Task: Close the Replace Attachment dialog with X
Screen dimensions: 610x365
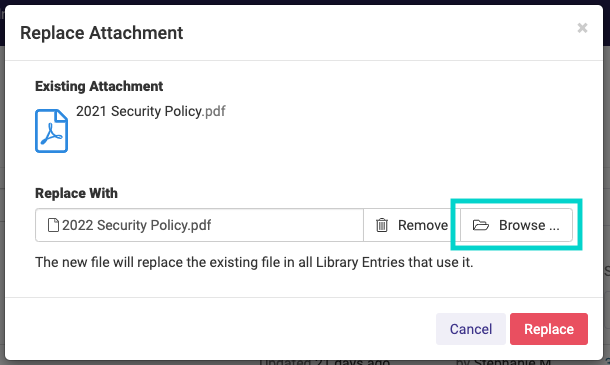Action: 582,28
